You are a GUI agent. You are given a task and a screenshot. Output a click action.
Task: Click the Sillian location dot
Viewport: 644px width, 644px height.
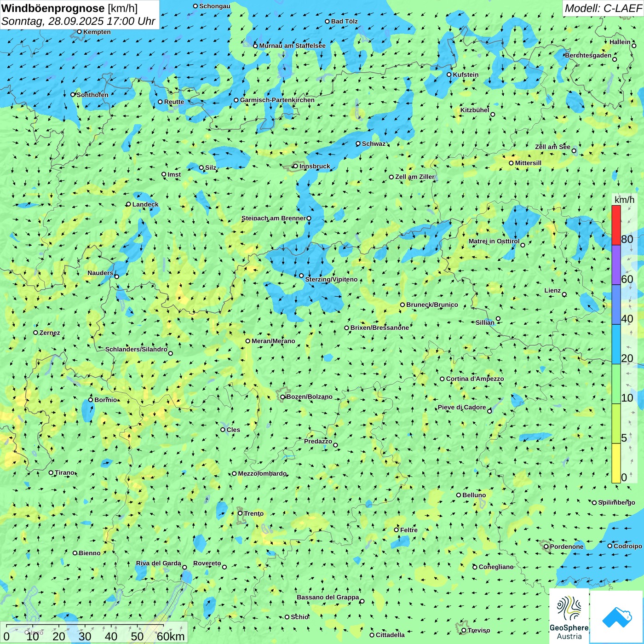(x=498, y=318)
